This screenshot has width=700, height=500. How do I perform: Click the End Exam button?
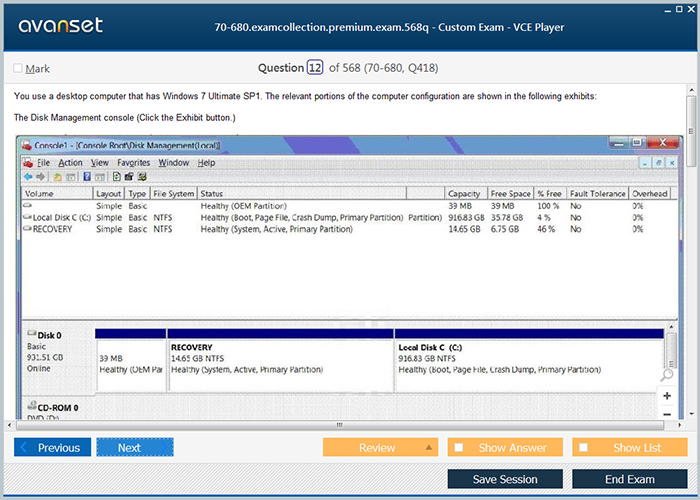click(629, 479)
